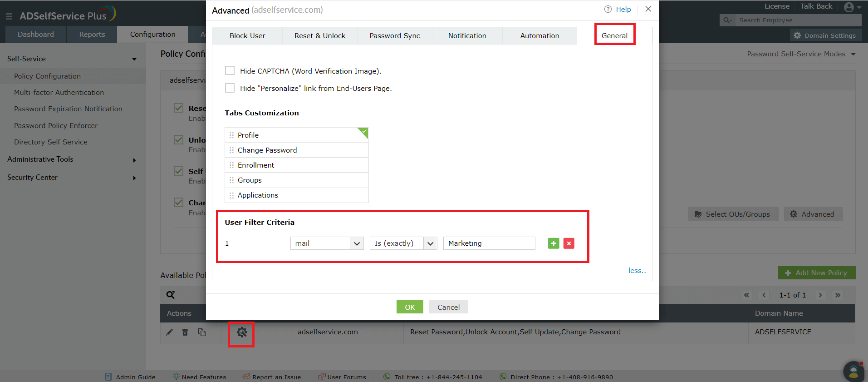Collapse the Self-Service sidebar section
The width and height of the screenshot is (868, 382).
click(134, 59)
